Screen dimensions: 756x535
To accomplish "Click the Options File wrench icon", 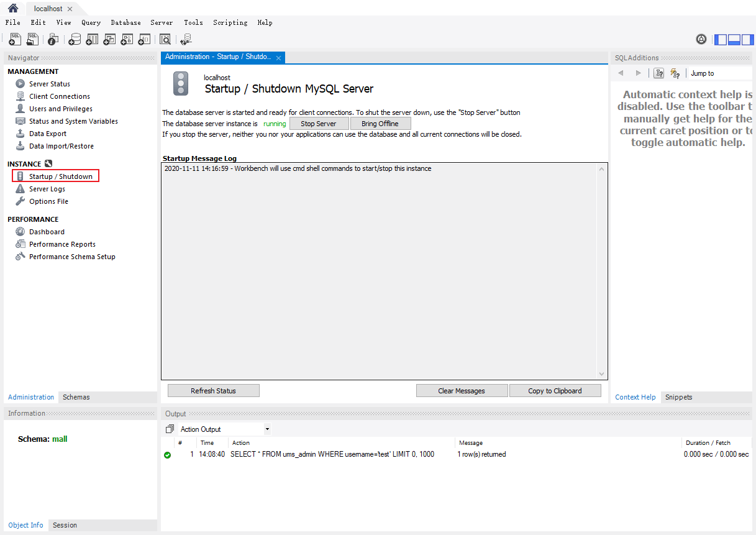I will click(x=20, y=201).
